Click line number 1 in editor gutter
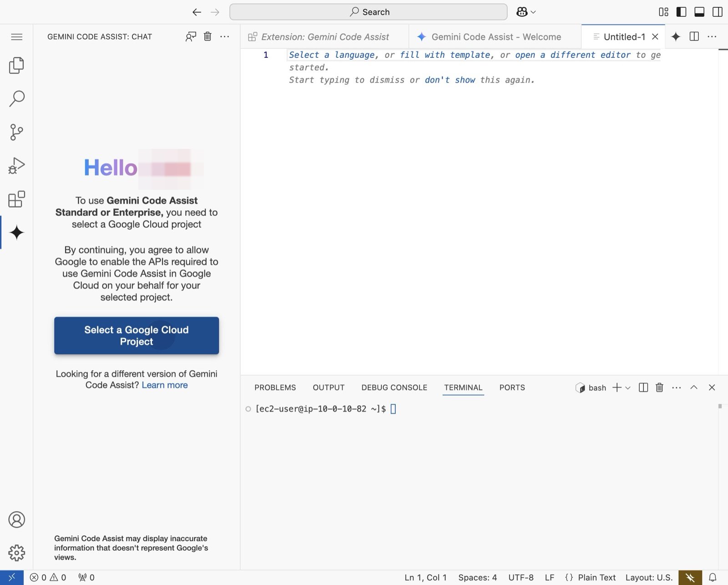This screenshot has height=585, width=728. coord(266,55)
